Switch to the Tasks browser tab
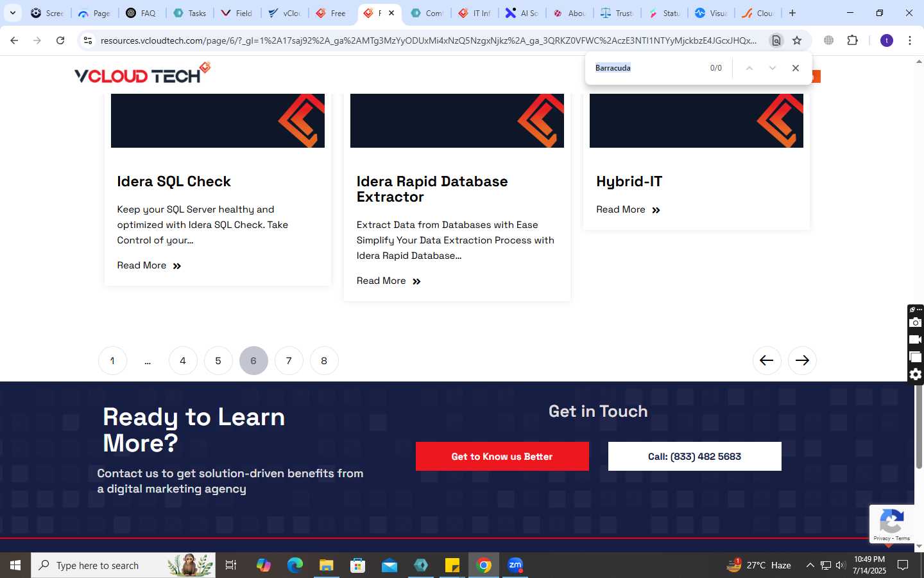 pos(190,13)
